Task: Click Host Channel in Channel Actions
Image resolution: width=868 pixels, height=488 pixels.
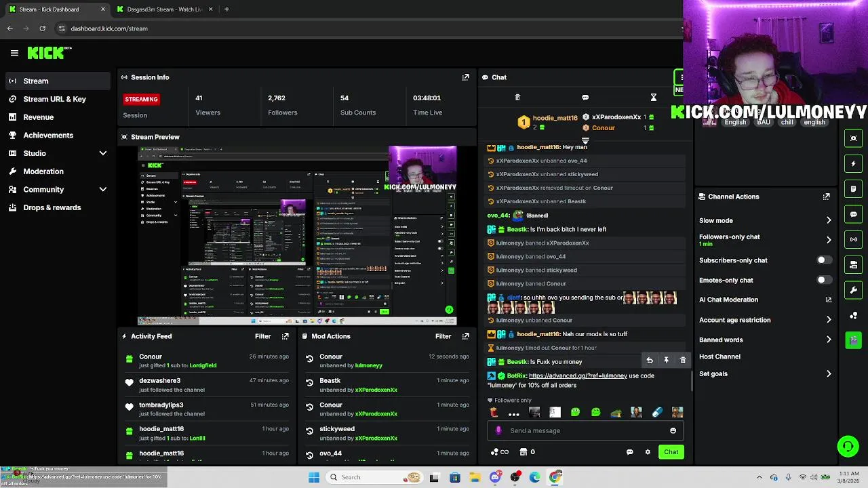Action: tap(719, 357)
